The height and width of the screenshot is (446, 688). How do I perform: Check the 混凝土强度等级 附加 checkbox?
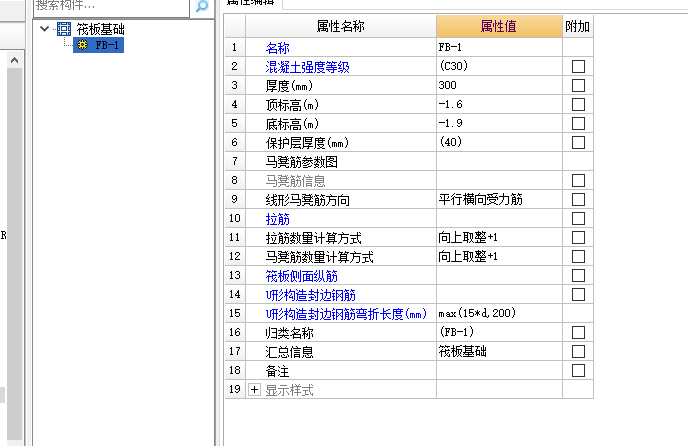(578, 66)
